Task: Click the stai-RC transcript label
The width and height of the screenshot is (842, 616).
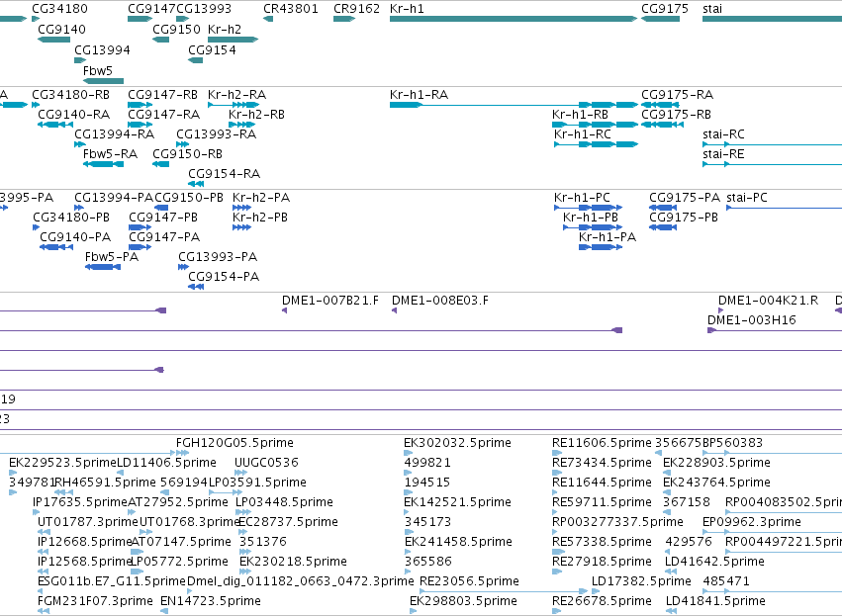Action: click(723, 133)
